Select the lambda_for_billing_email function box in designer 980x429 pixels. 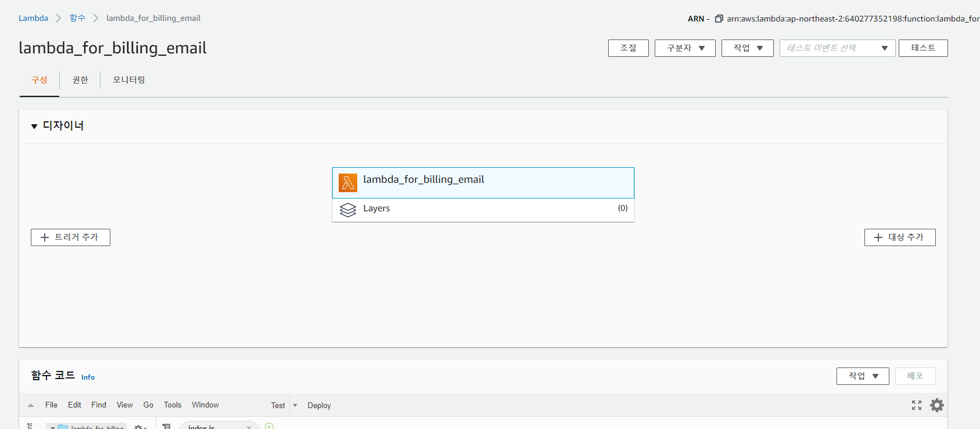click(x=483, y=183)
